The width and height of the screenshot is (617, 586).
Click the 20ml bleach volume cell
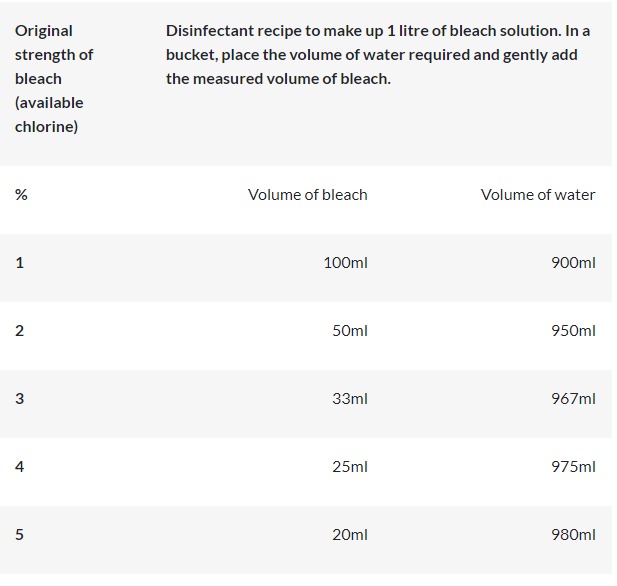coord(349,535)
